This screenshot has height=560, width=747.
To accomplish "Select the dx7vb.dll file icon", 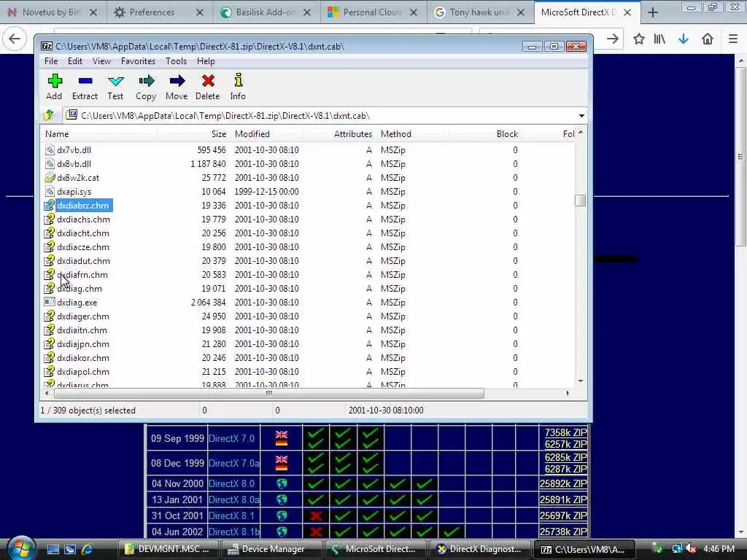I will pyautogui.click(x=49, y=149).
